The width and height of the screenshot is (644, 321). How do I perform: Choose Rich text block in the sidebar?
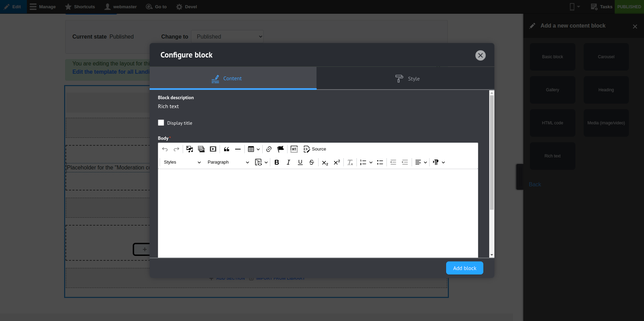[553, 156]
